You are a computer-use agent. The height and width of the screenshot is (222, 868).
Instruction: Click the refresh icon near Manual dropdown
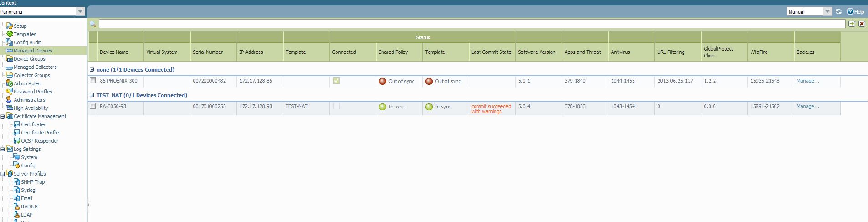tap(838, 12)
